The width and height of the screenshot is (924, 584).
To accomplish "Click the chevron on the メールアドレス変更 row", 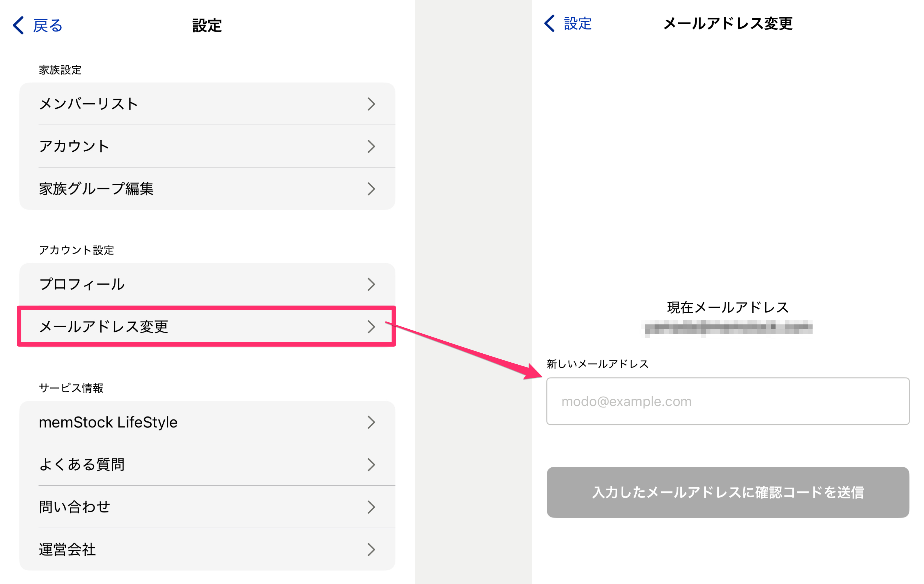I will coord(371,326).
